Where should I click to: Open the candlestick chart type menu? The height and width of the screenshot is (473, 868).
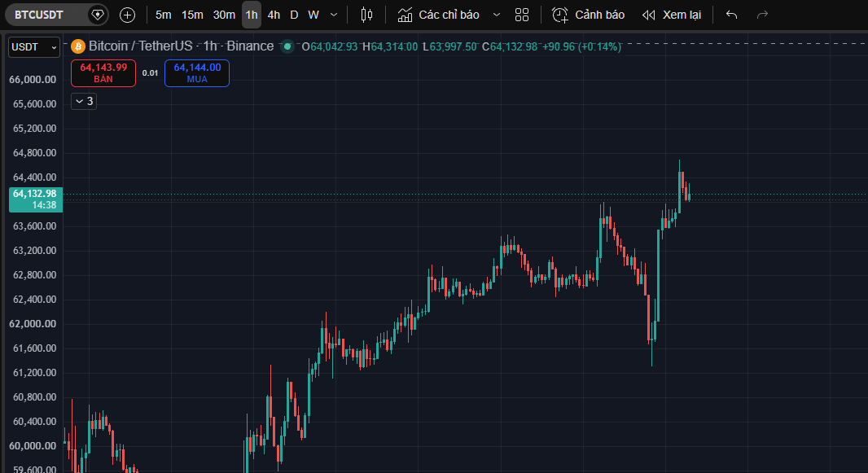pos(366,15)
